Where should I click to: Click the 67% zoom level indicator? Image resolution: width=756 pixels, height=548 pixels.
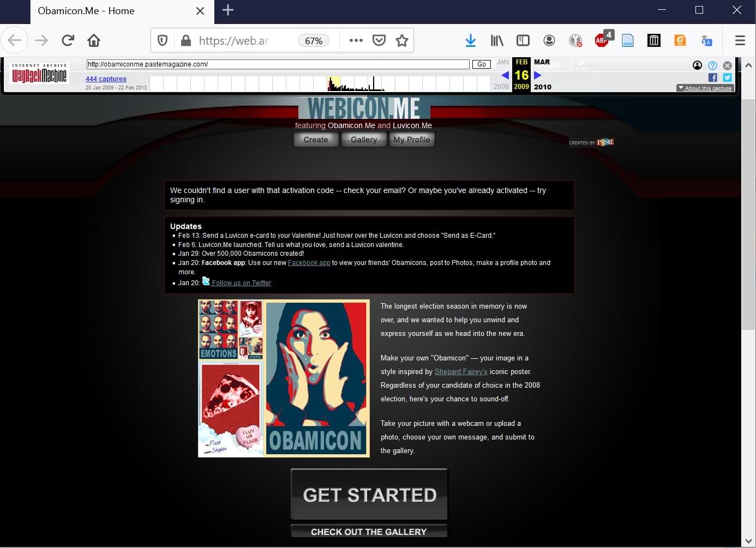[314, 41]
